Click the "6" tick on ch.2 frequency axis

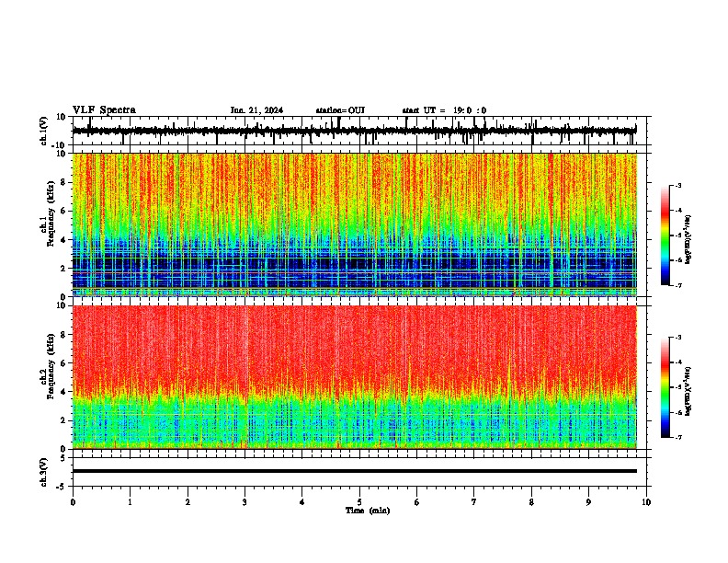63,363
